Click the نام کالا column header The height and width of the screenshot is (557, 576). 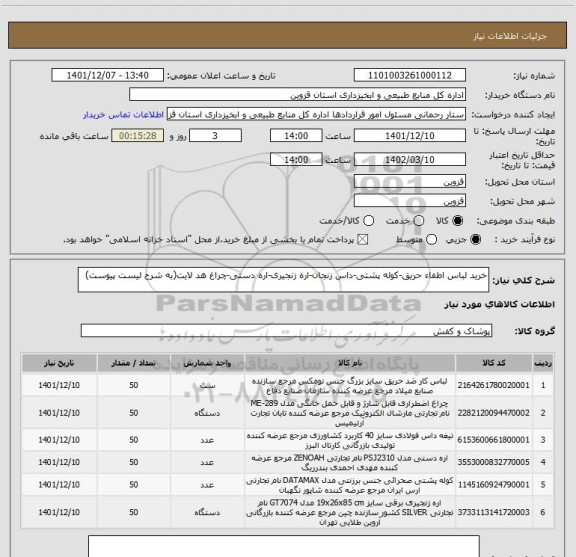pyautogui.click(x=350, y=363)
